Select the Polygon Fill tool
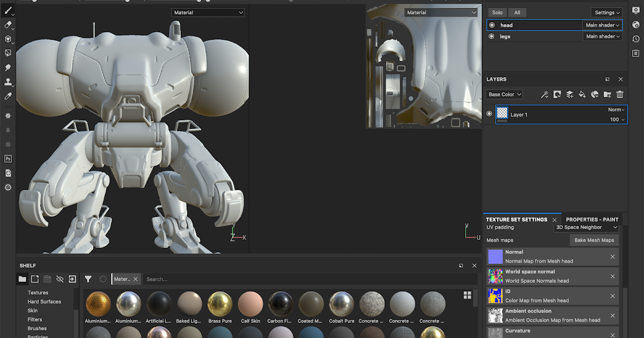The image size is (644, 338). coord(8,53)
